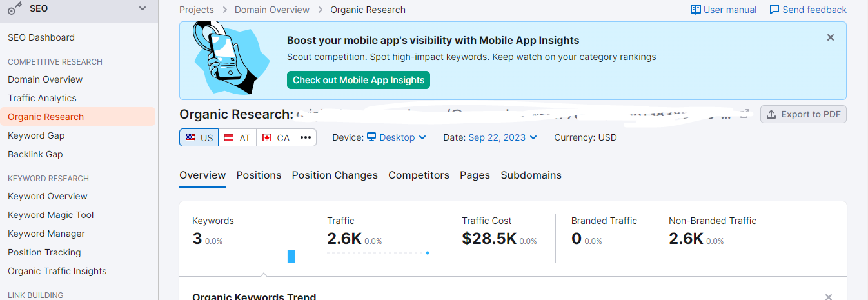Click the SEO key icon in sidebar
This screenshot has height=300, width=868.
coord(15,9)
